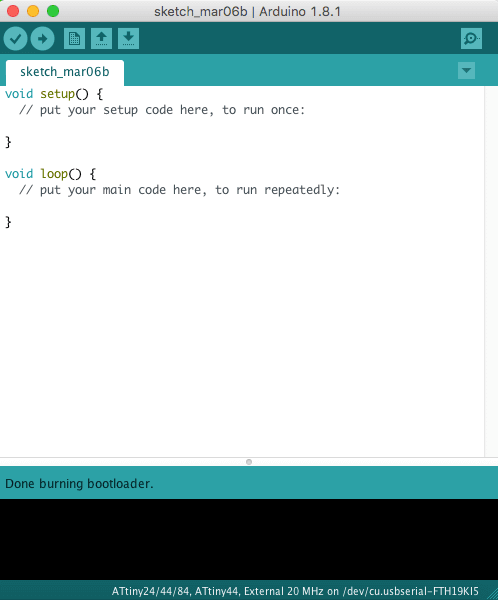This screenshot has width=498, height=600.
Task: Create a new sketch with New icon
Action: (x=74, y=38)
